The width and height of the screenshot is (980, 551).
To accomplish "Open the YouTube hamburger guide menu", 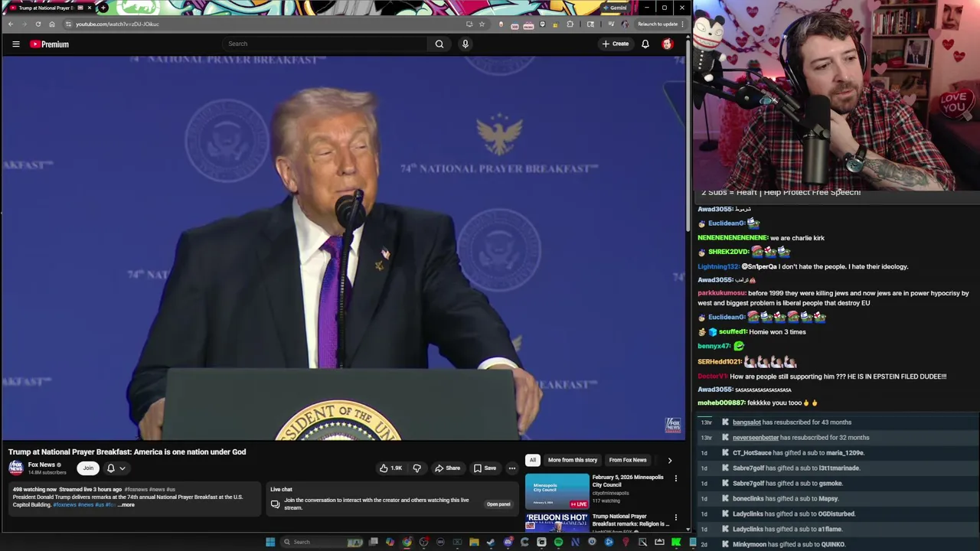I will click(15, 44).
